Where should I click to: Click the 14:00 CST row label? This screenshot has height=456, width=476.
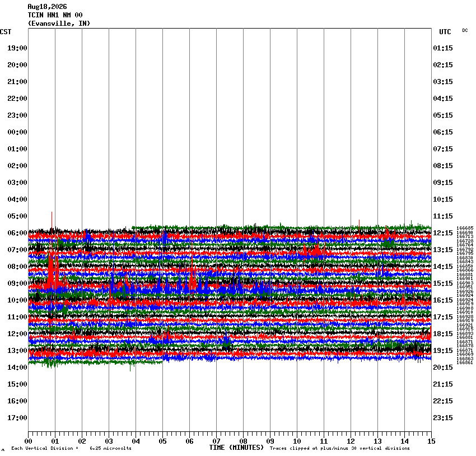pyautogui.click(x=17, y=367)
